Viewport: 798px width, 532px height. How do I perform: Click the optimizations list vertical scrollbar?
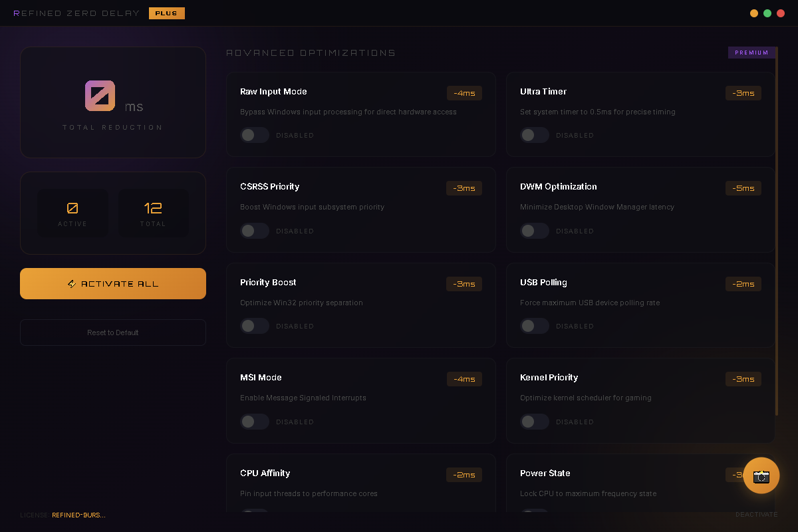click(x=777, y=233)
